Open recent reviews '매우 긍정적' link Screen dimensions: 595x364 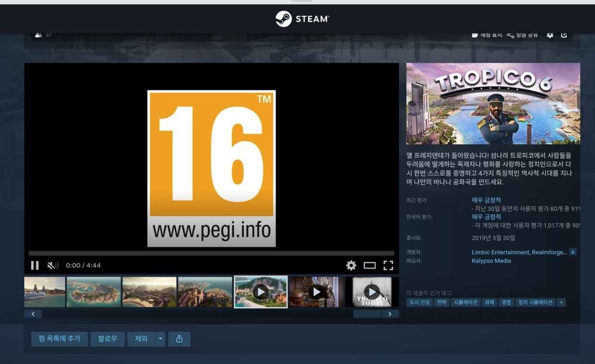pyautogui.click(x=486, y=200)
